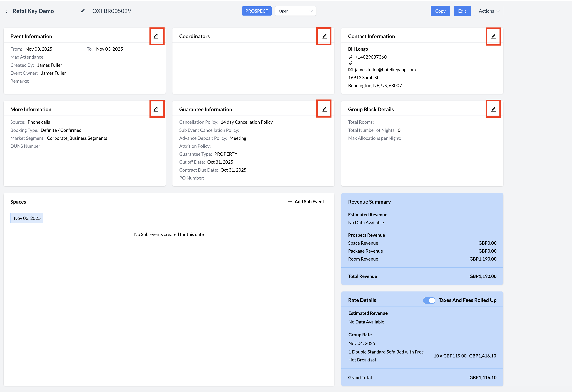Viewport: 572px width, 392px height.
Task: Toggle Taxes And Fees Rolled Up switch
Action: pos(429,300)
